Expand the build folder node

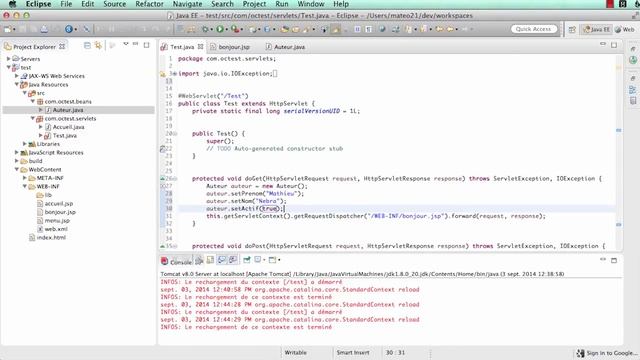click(x=17, y=161)
